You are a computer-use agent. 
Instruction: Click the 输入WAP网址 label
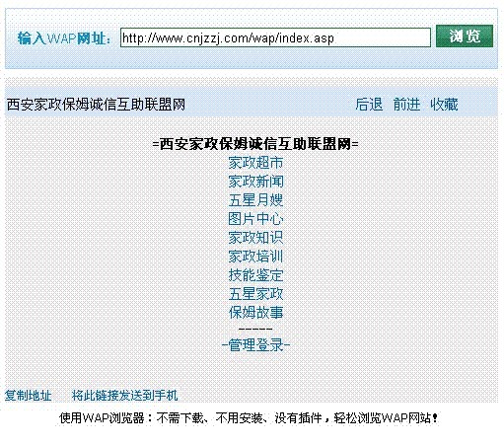pos(64,38)
